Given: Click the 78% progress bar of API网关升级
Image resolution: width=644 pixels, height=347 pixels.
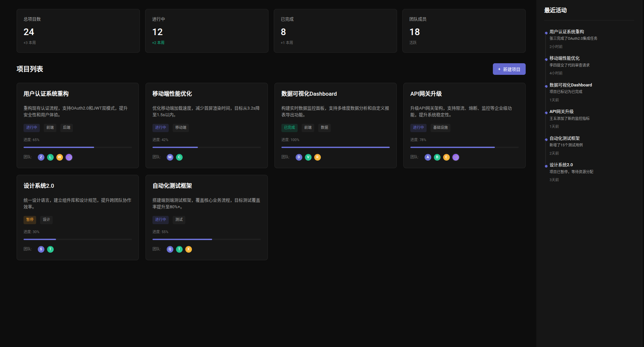Looking at the screenshot, I should click(x=464, y=147).
